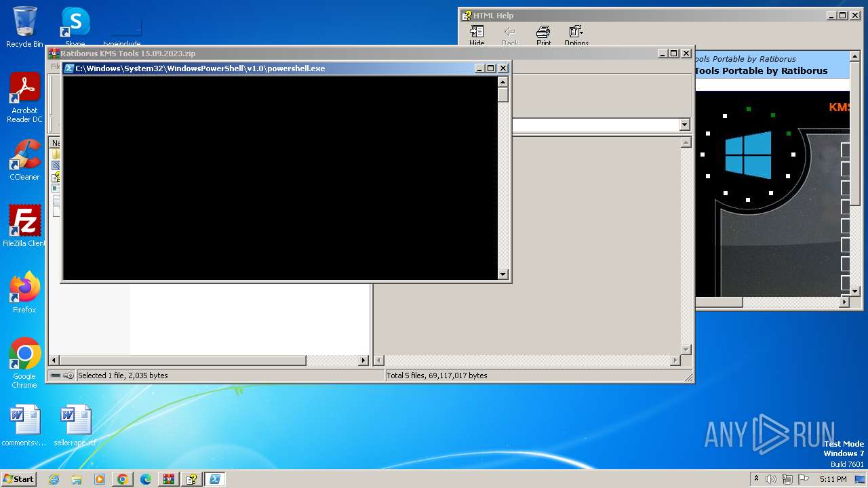Click the Hide button in HTML Help toolbar
Image resolution: width=868 pixels, height=488 pixels.
point(477,36)
